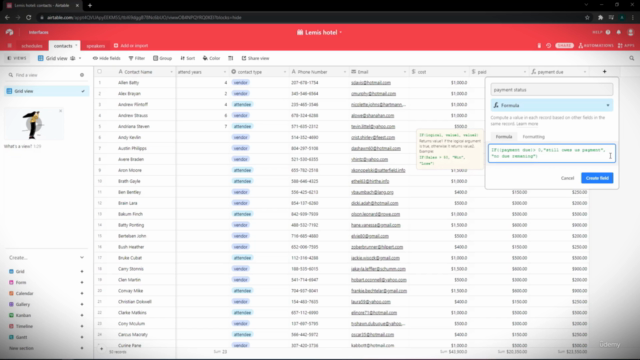Click Create field button
The width and height of the screenshot is (640, 360).
point(597,178)
